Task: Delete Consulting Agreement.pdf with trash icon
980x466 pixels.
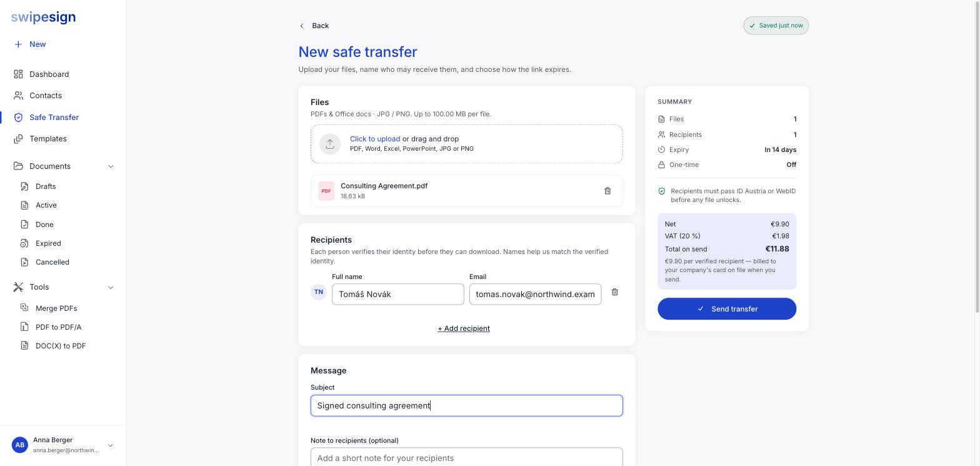Action: (607, 191)
